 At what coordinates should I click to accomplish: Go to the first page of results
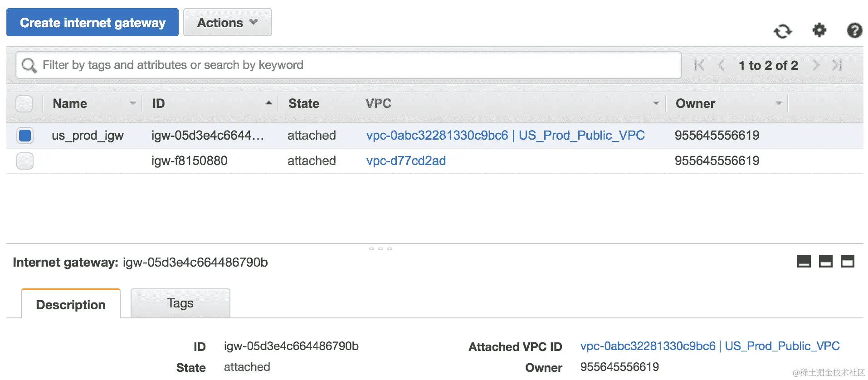click(699, 65)
